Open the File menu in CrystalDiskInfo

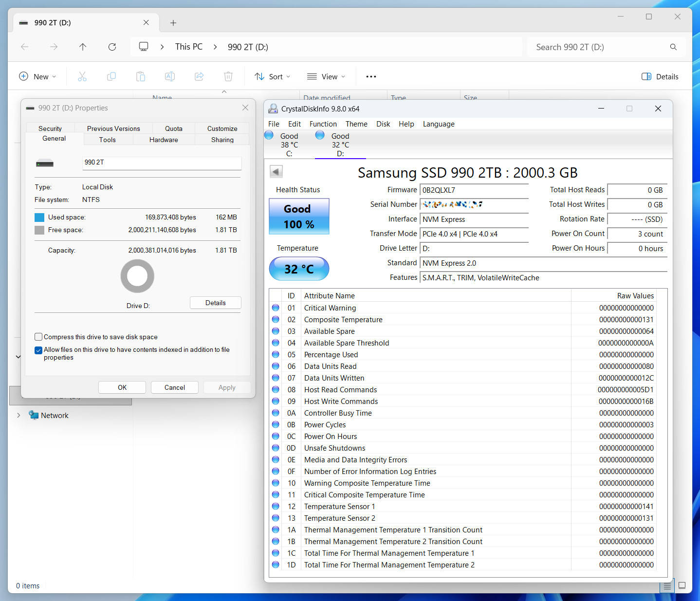274,124
